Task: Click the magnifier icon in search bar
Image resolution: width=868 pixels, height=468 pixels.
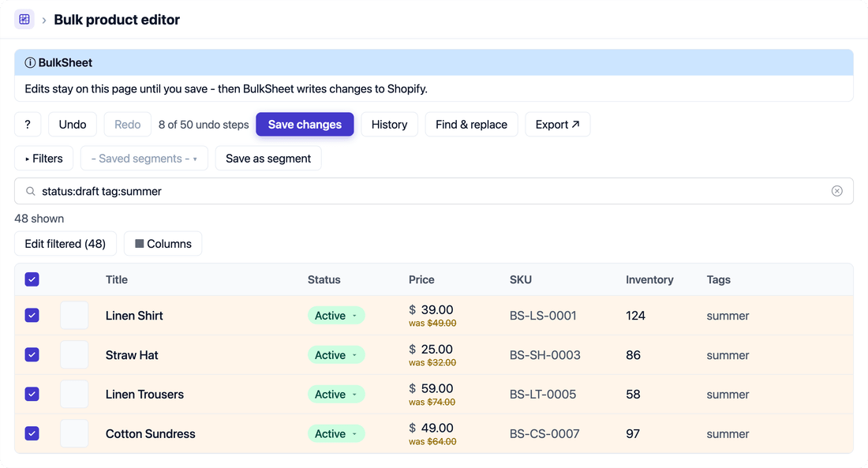Action: point(31,191)
